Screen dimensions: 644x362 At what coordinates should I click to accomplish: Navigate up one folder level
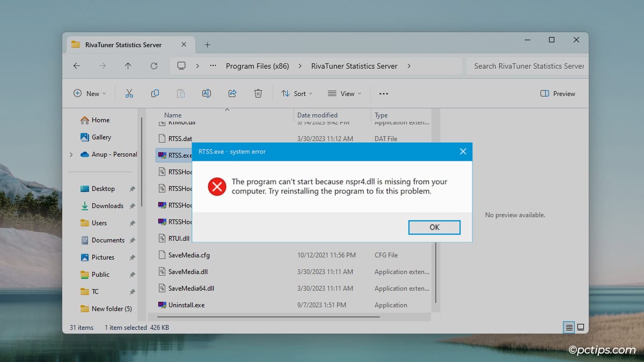[x=128, y=66]
